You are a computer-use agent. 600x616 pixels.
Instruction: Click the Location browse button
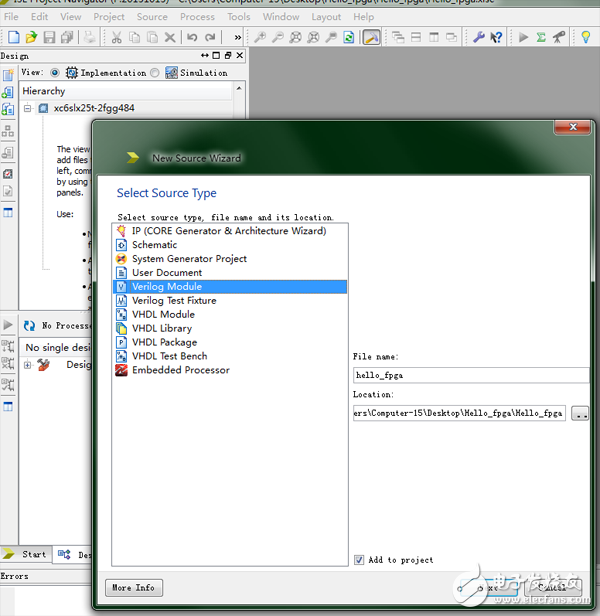(x=581, y=413)
